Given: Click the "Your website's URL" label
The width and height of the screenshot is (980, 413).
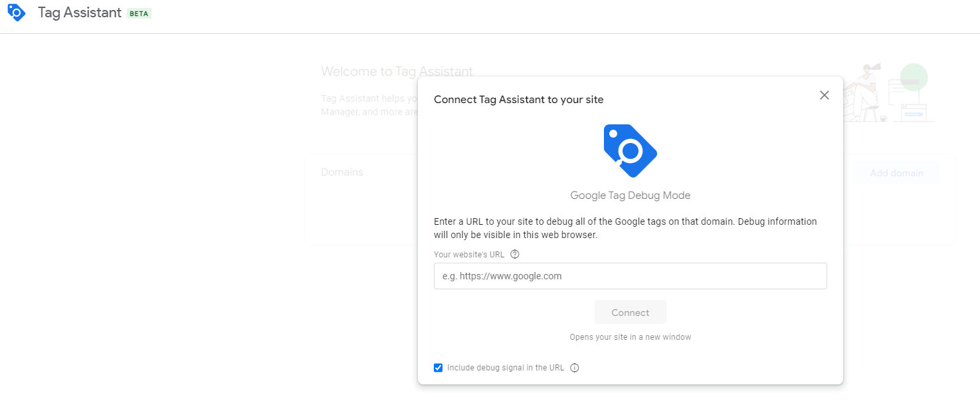Looking at the screenshot, I should pyautogui.click(x=469, y=255).
